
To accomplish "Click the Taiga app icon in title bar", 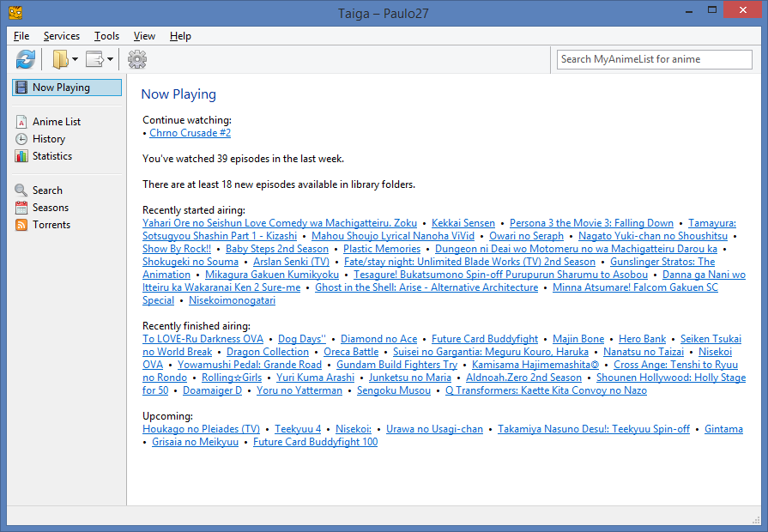I will [x=15, y=12].
